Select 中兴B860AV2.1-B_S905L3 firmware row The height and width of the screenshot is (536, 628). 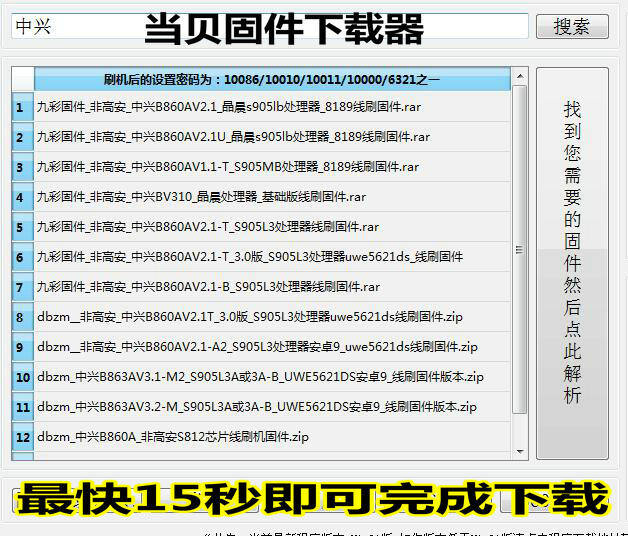pos(272,287)
